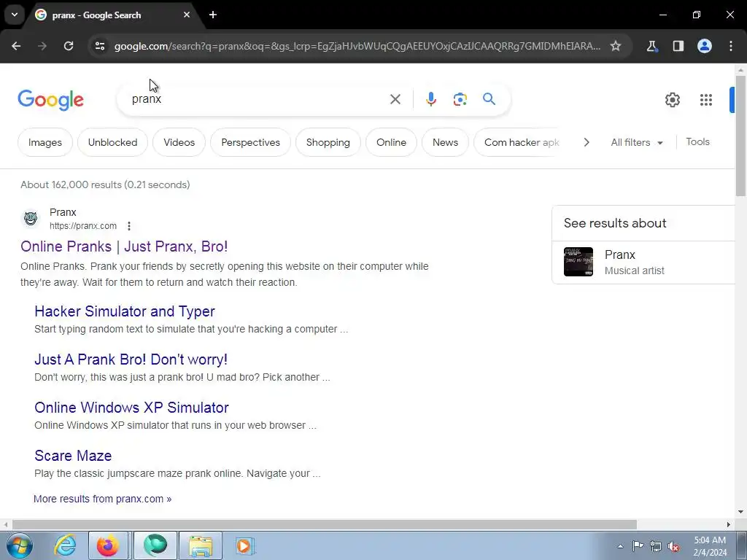Filter results by Images
The image size is (747, 560).
[x=45, y=142]
